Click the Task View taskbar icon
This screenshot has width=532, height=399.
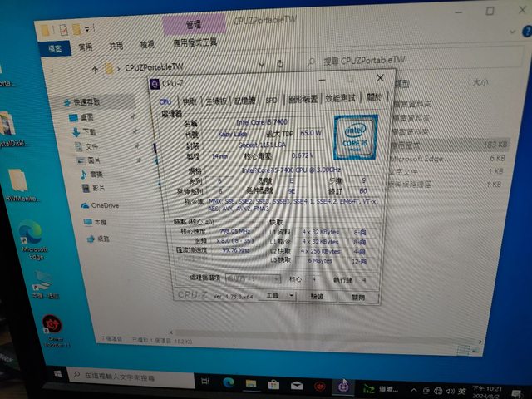tap(203, 382)
